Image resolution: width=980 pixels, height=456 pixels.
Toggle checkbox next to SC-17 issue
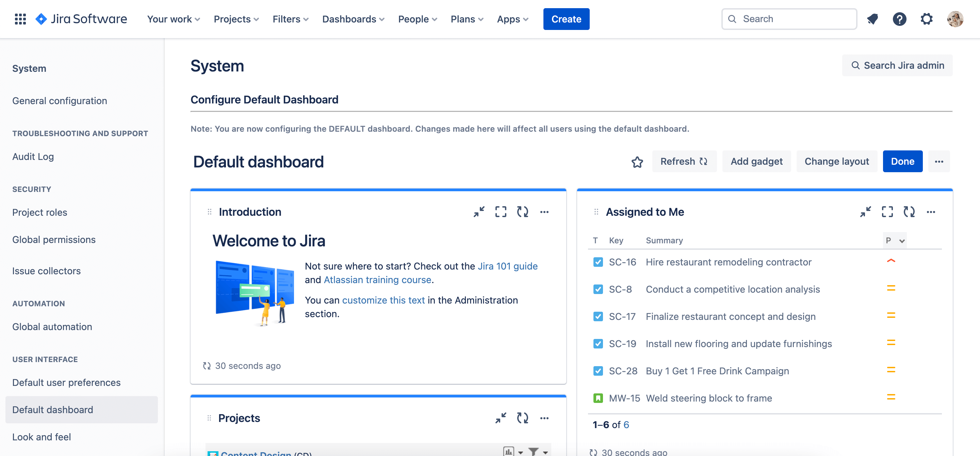597,316
